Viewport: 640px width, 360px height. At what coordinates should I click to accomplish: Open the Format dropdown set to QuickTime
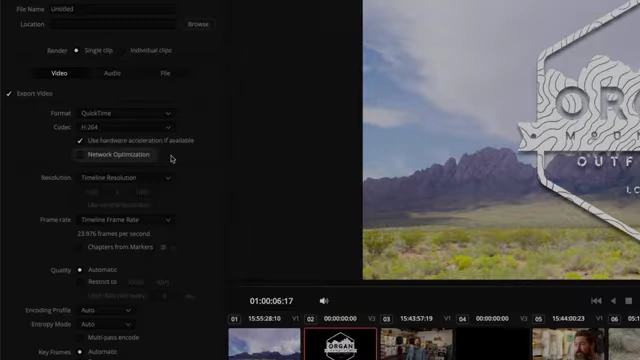126,113
